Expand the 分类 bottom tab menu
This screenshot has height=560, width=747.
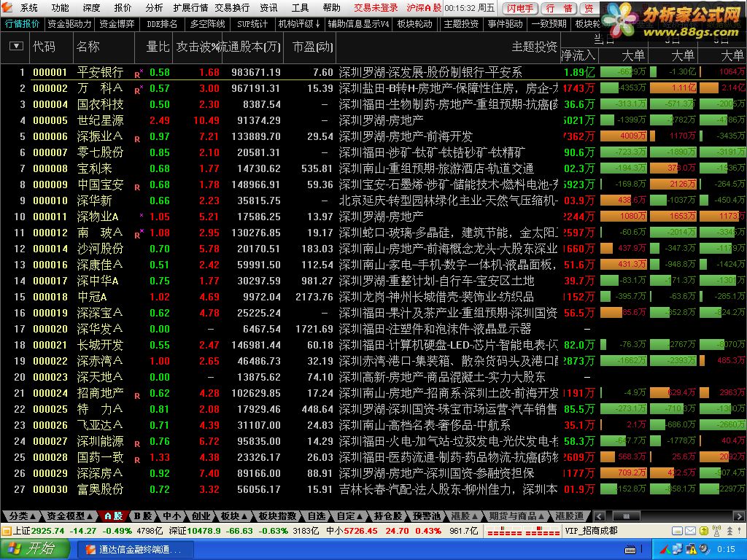coord(22,516)
